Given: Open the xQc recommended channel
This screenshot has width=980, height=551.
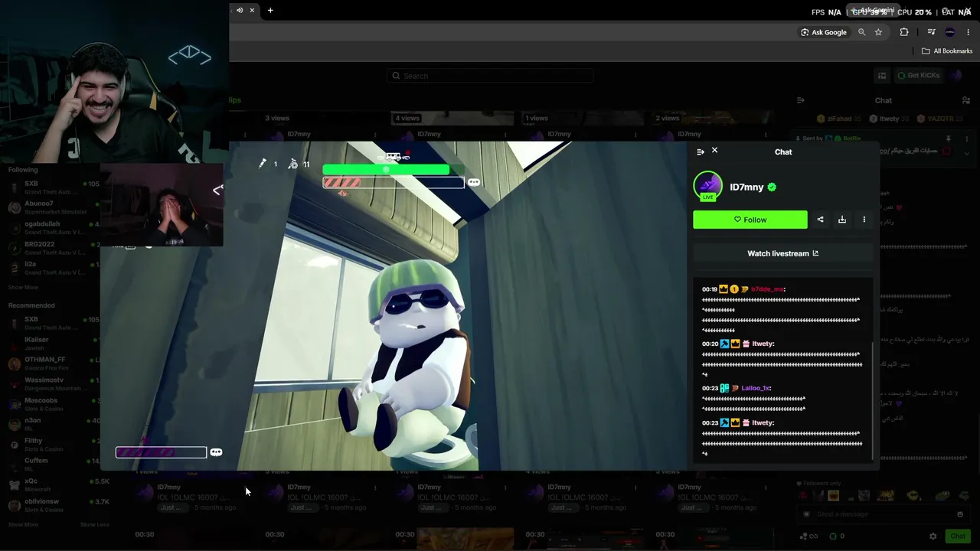Looking at the screenshot, I should pos(57,484).
